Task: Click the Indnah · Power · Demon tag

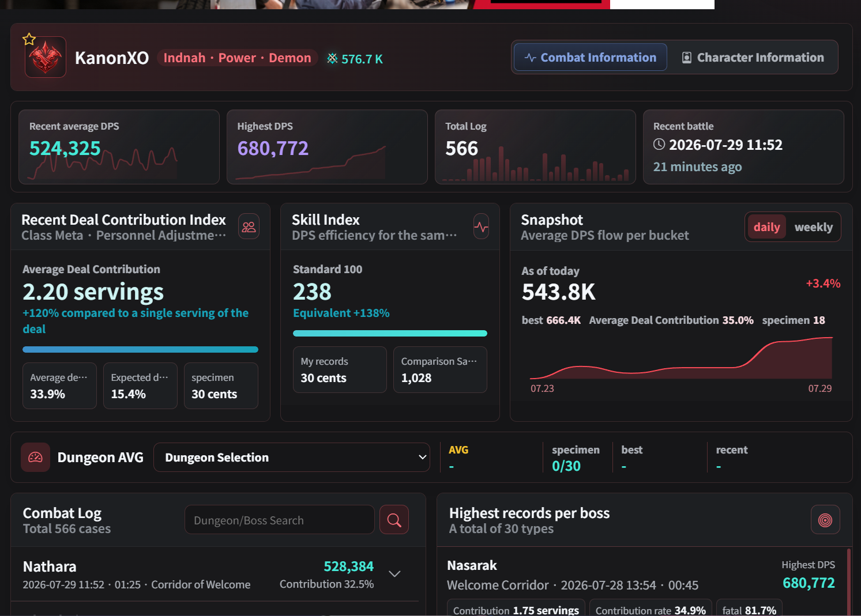Action: point(237,58)
